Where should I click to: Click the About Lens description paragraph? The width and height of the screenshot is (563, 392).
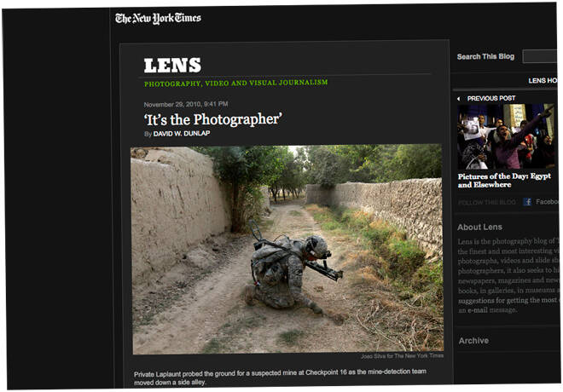coord(508,276)
